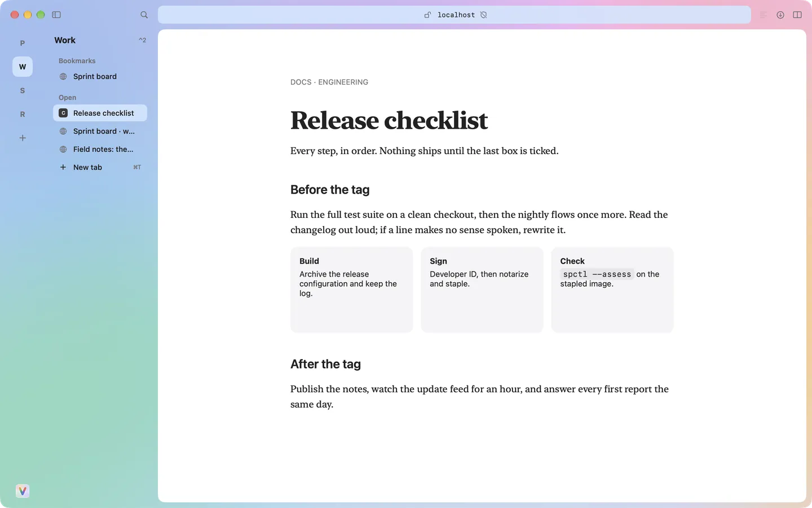
Task: Click the ^2 shortcut label next to Work
Action: point(142,40)
